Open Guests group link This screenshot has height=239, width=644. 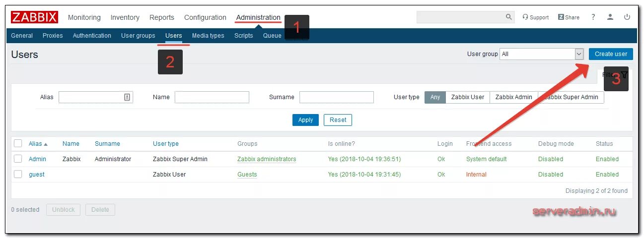247,175
